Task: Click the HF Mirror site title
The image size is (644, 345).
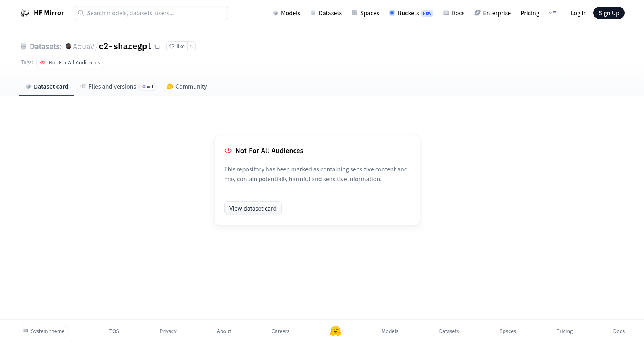Action: 49,13
